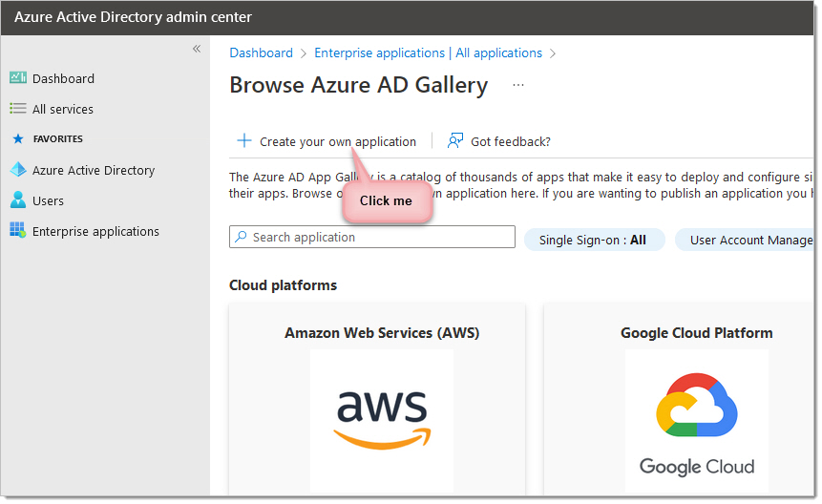
Task: Click the Favorites star icon
Action: click(x=17, y=139)
